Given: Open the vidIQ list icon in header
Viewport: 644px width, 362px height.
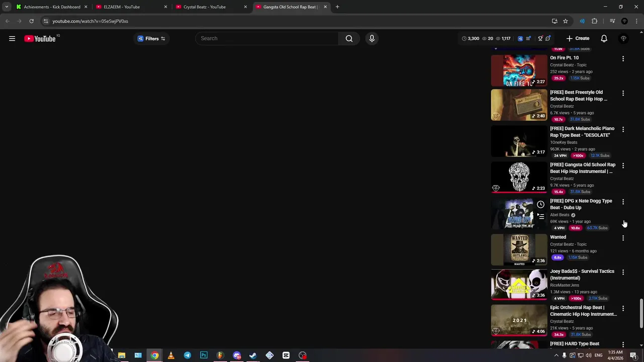Looking at the screenshot, I should pos(528,39).
